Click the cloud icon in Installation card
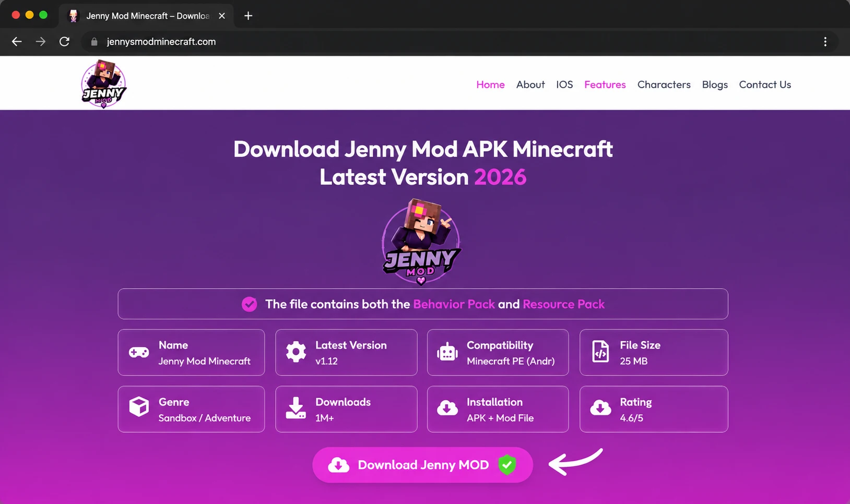Viewport: 850px width, 504px height. (x=447, y=408)
